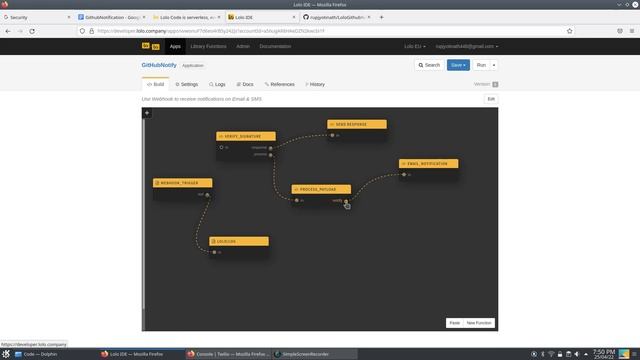Select the SEND RESPONSE node
Image resolution: width=640 pixels, height=360 pixels.
(x=357, y=124)
